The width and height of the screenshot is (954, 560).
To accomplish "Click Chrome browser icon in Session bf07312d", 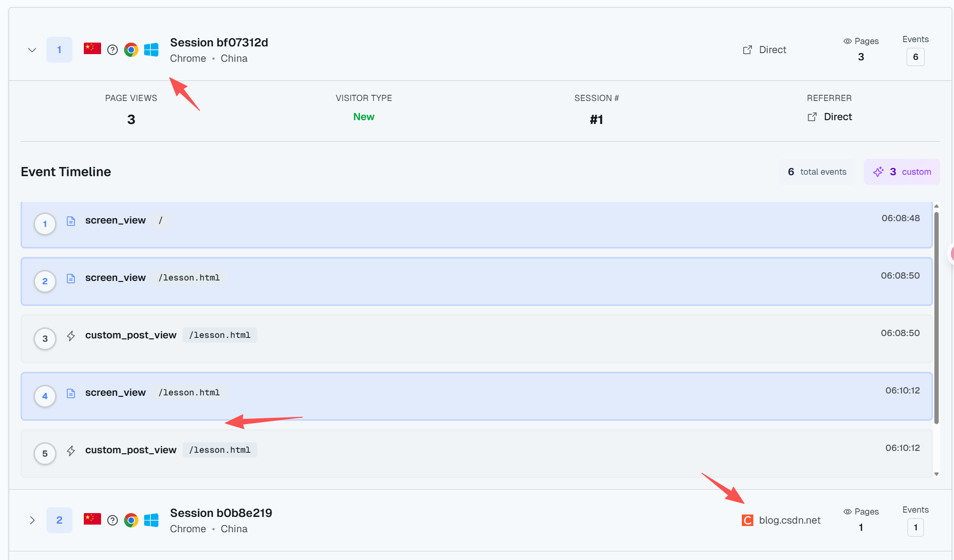I will point(131,50).
